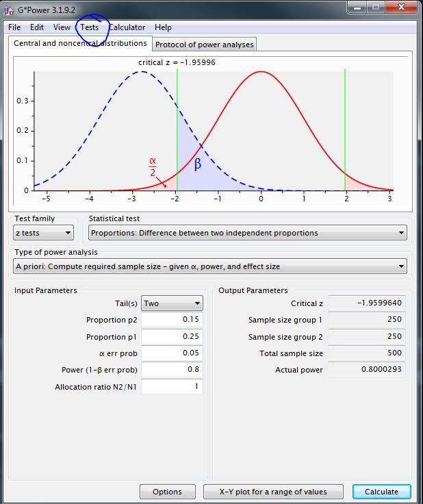Click the Actual power value 0.8000293

coord(367,369)
